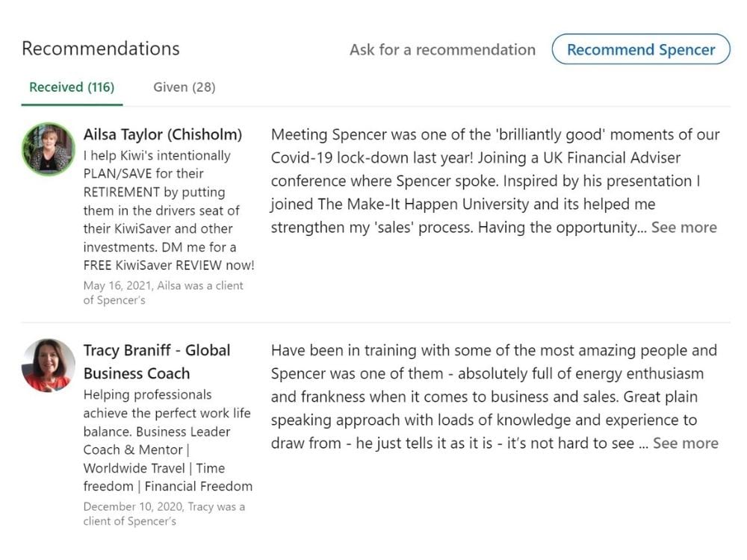Open Tracy Braniff - Global Business Coach link

157,361
